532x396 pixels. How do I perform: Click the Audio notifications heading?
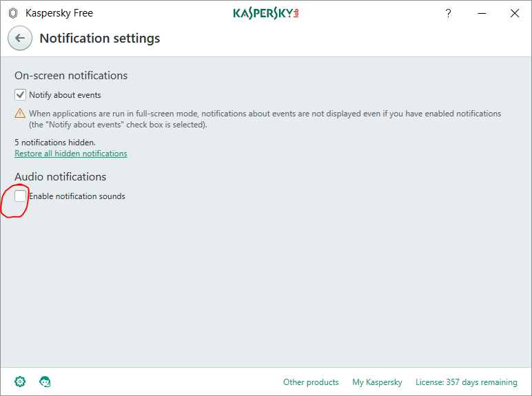tap(61, 177)
